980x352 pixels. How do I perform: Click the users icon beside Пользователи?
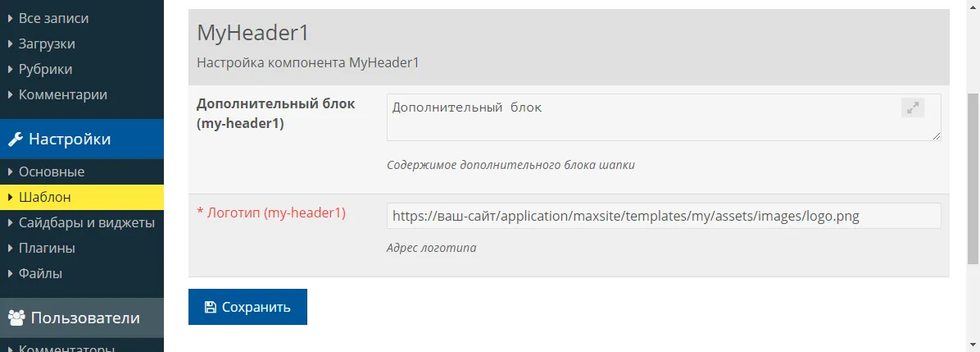(16, 318)
